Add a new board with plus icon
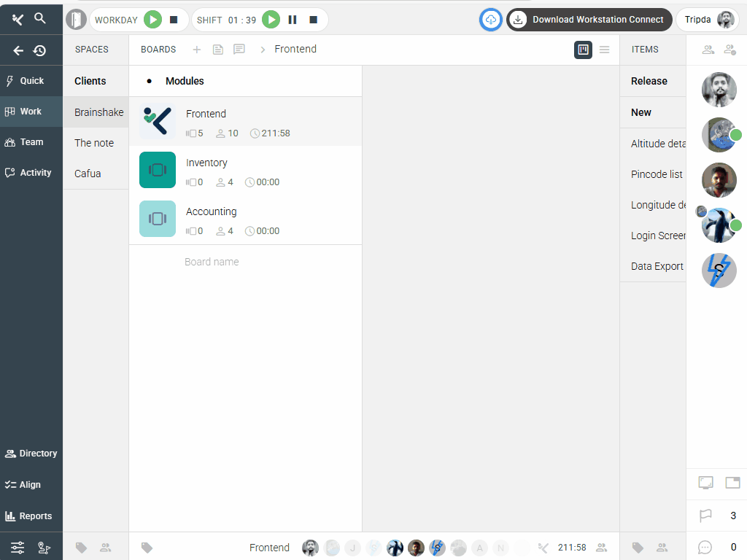The width and height of the screenshot is (747, 560). click(196, 50)
